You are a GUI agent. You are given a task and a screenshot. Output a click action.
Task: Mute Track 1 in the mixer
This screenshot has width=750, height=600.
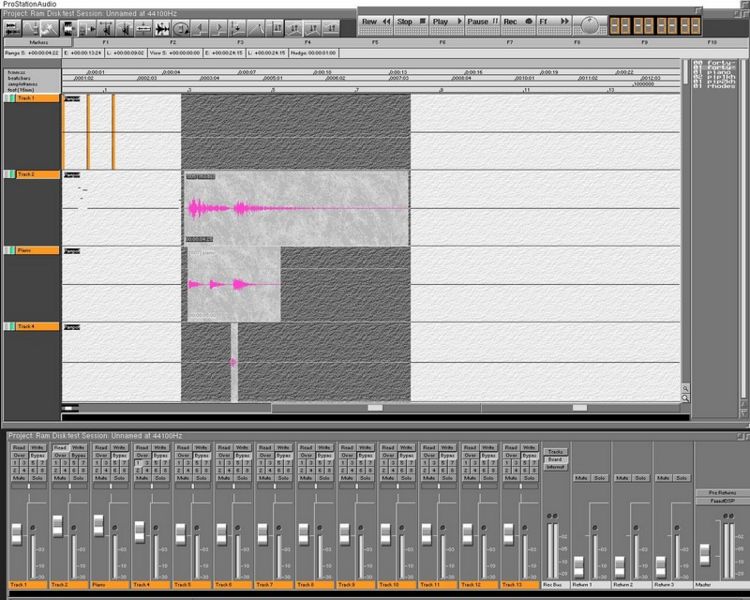(19, 479)
